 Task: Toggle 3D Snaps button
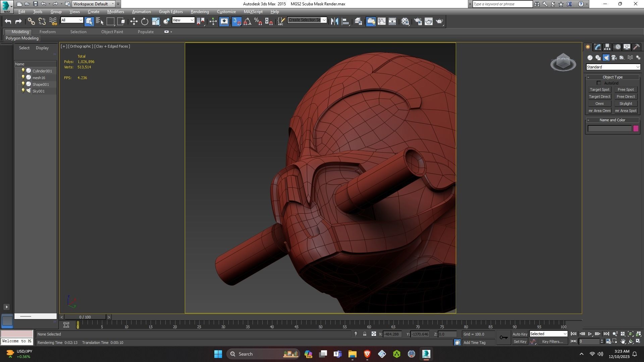(236, 21)
